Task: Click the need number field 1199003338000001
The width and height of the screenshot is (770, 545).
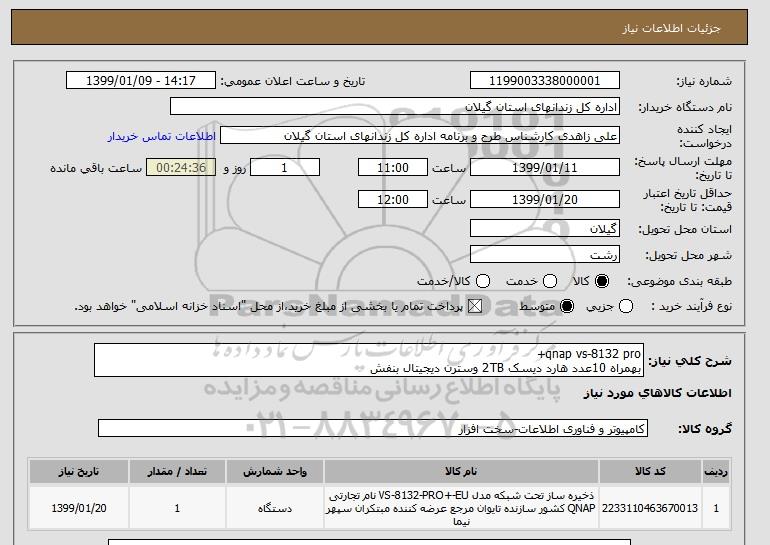Action: coord(545,81)
